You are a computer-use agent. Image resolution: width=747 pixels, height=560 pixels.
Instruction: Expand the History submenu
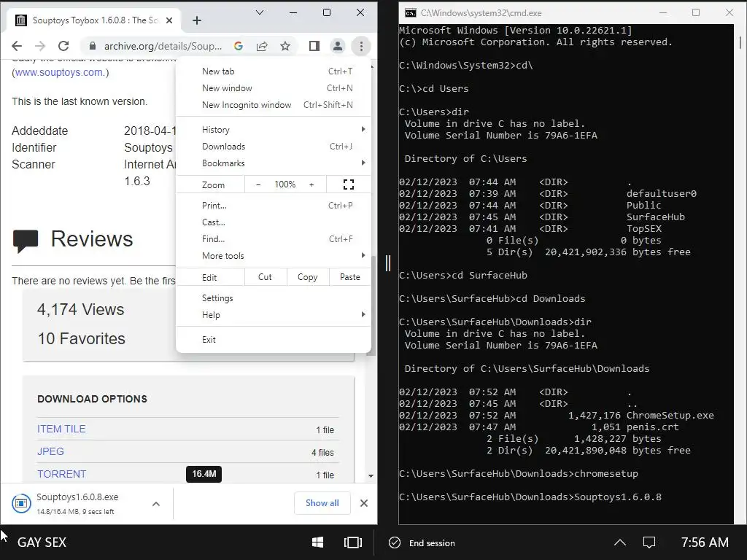[274, 130]
